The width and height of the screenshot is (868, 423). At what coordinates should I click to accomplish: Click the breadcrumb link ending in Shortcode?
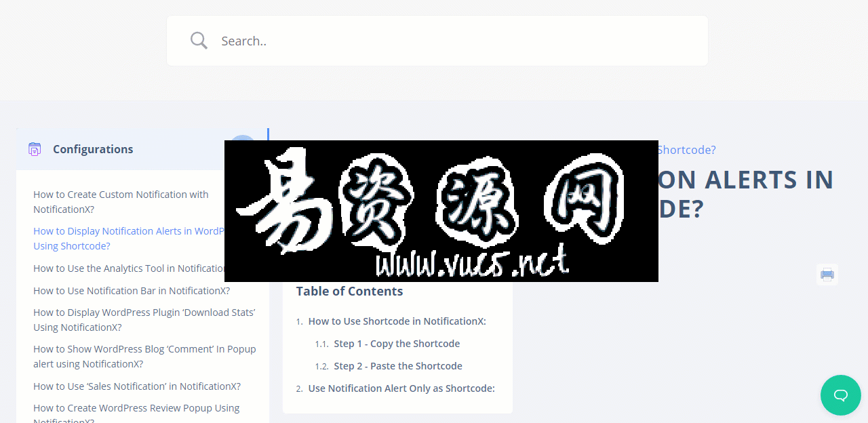[687, 150]
